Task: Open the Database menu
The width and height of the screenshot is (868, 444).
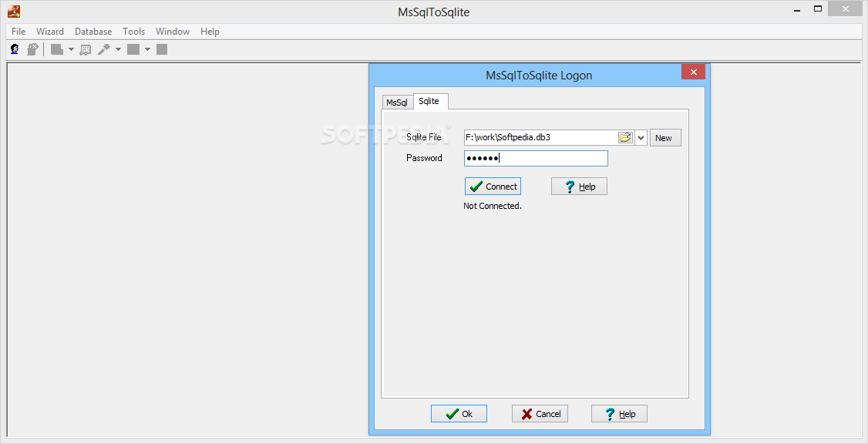Action: (x=93, y=32)
